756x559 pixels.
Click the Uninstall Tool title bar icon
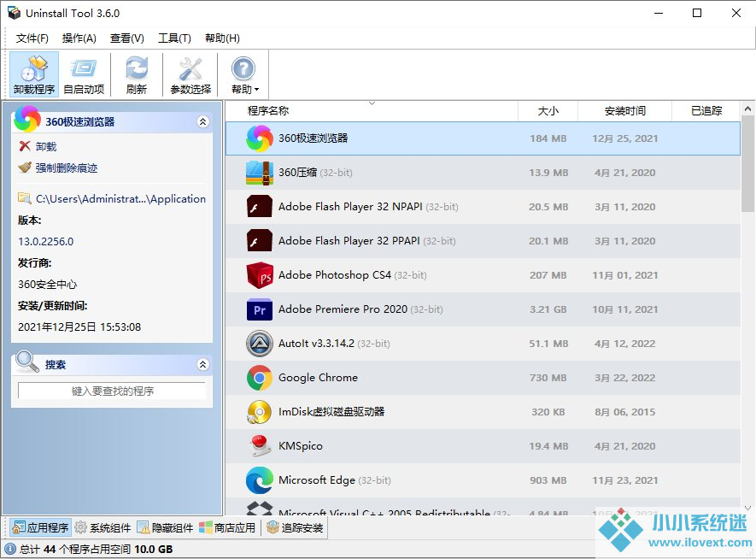click(14, 13)
